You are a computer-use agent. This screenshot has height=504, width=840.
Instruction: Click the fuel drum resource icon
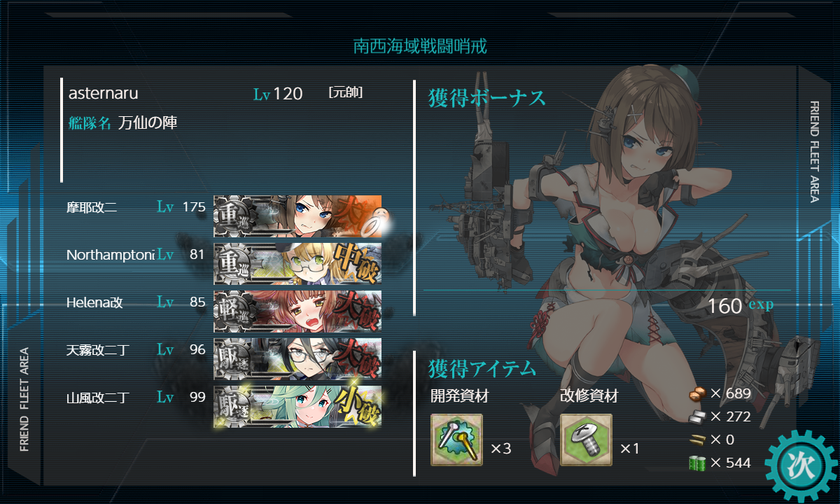coord(697,463)
